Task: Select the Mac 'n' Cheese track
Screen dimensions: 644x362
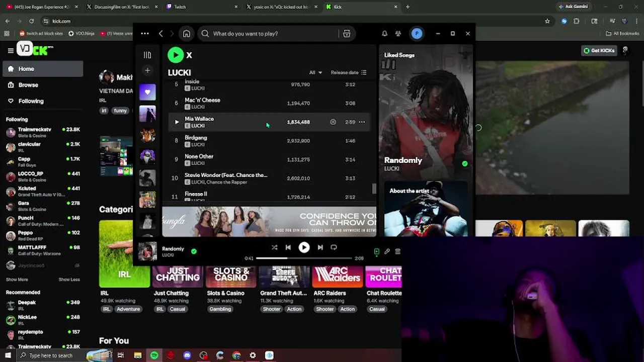Action: click(x=269, y=103)
